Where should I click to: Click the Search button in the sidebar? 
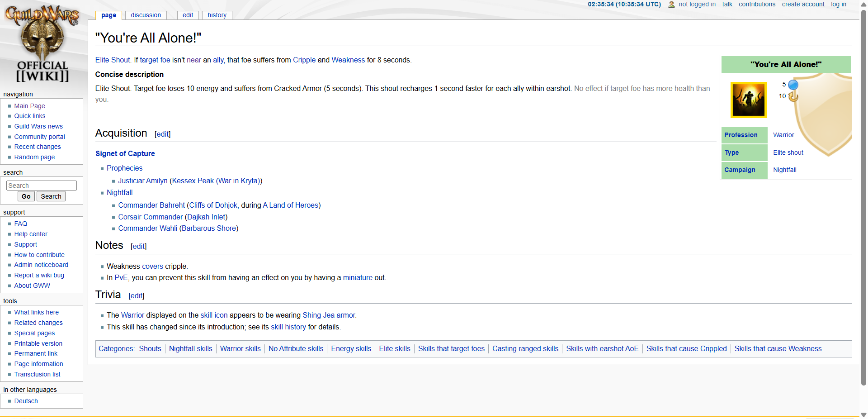(51, 196)
